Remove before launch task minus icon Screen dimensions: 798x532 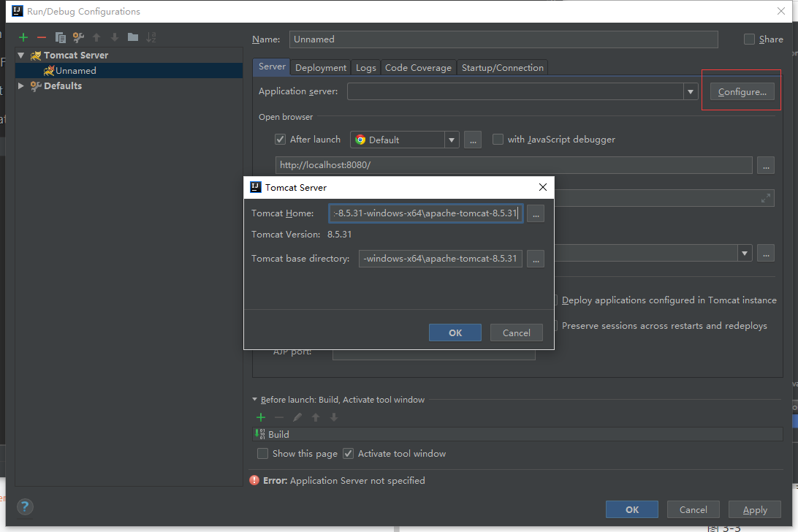click(x=279, y=417)
